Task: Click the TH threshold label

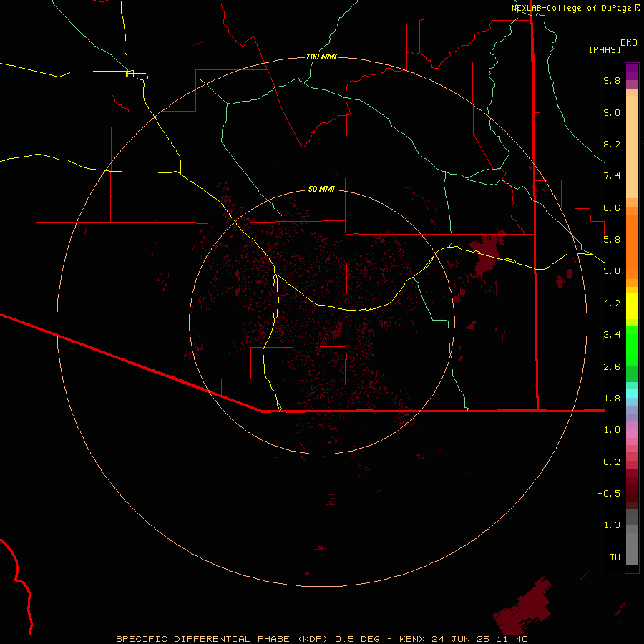Action: 615,557
